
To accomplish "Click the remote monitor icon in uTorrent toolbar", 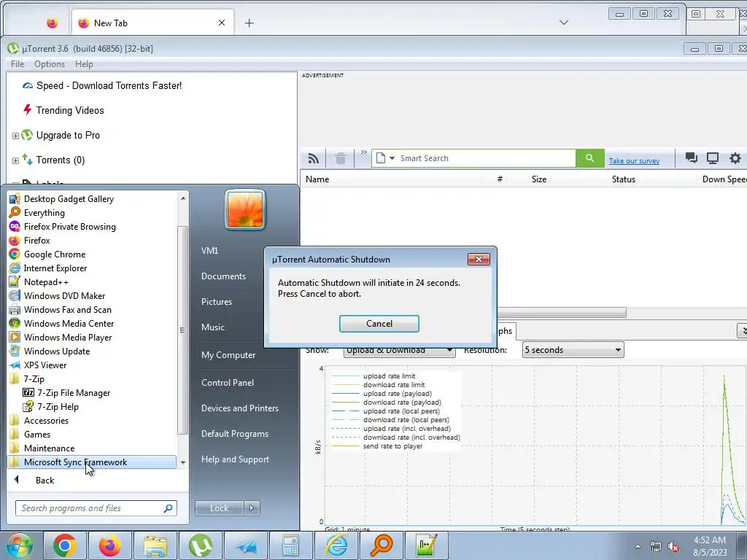I will pyautogui.click(x=713, y=158).
